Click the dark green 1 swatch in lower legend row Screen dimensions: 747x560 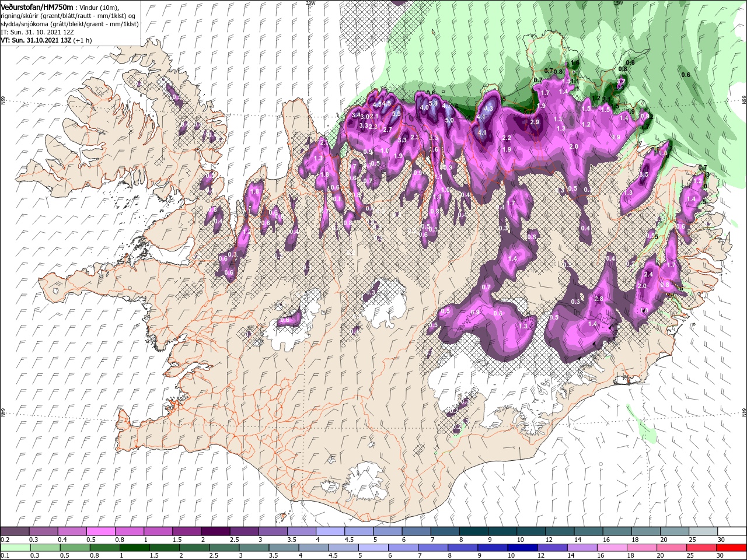coord(135,548)
